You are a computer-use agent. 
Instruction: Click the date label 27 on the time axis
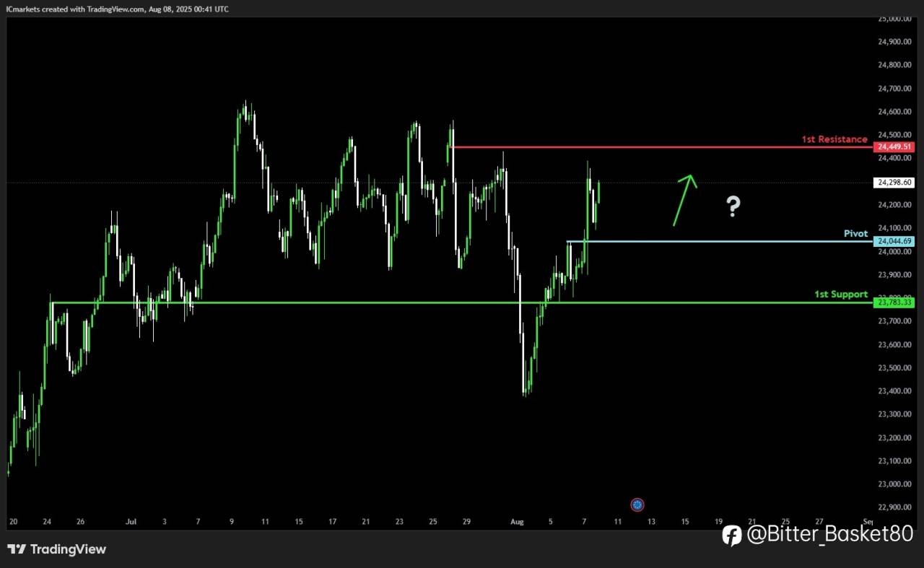pos(819,521)
